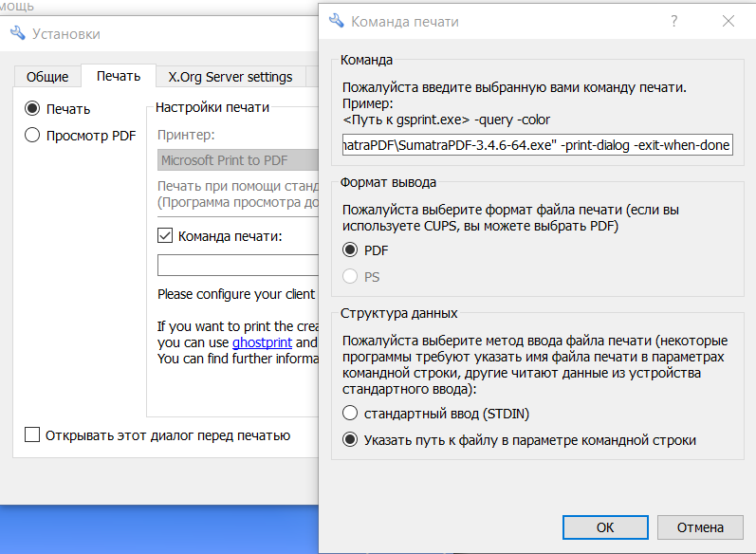Viewport: 756px width, 554px height.
Task: Click the Формат вывода group label
Action: [388, 182]
